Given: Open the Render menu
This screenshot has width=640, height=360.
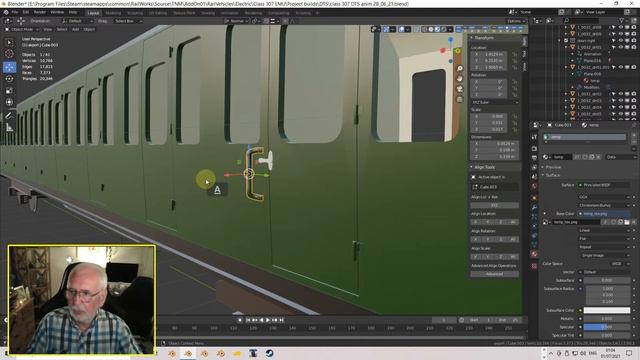Looking at the screenshot, I should pos(40,12).
